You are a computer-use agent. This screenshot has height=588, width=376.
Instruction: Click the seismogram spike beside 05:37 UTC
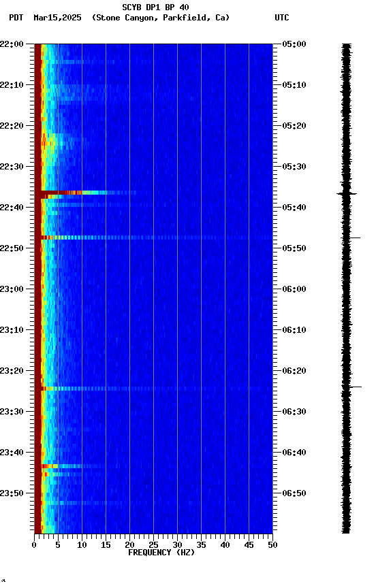click(346, 194)
